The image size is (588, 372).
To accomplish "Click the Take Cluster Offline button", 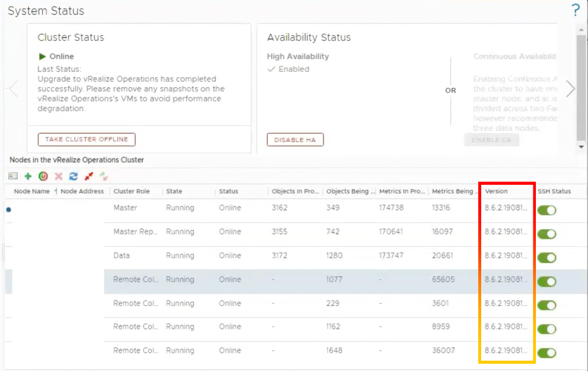I will 87,139.
